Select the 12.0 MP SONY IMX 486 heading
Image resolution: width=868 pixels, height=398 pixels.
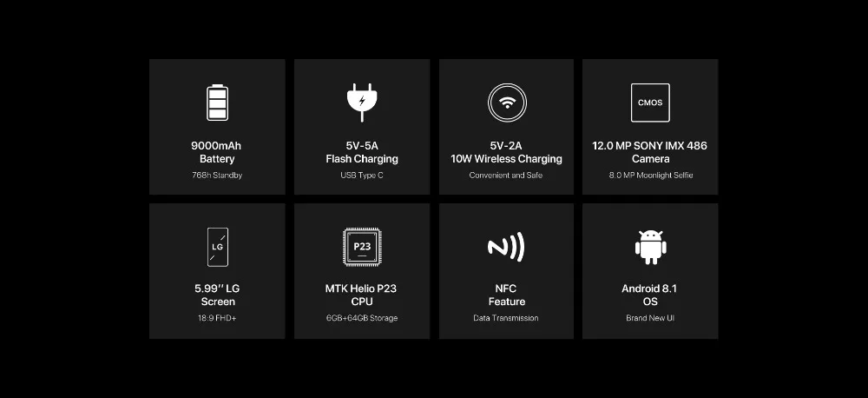[650, 146]
